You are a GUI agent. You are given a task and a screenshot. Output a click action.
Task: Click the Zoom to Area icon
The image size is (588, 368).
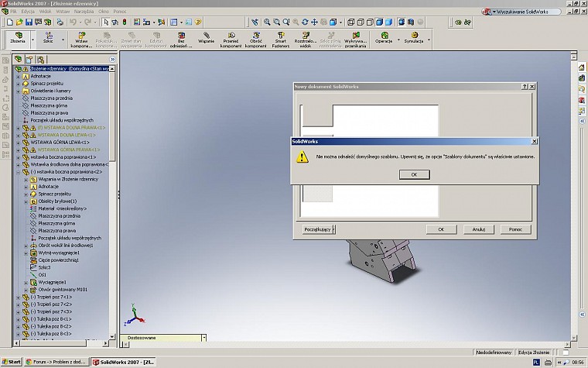[276, 22]
